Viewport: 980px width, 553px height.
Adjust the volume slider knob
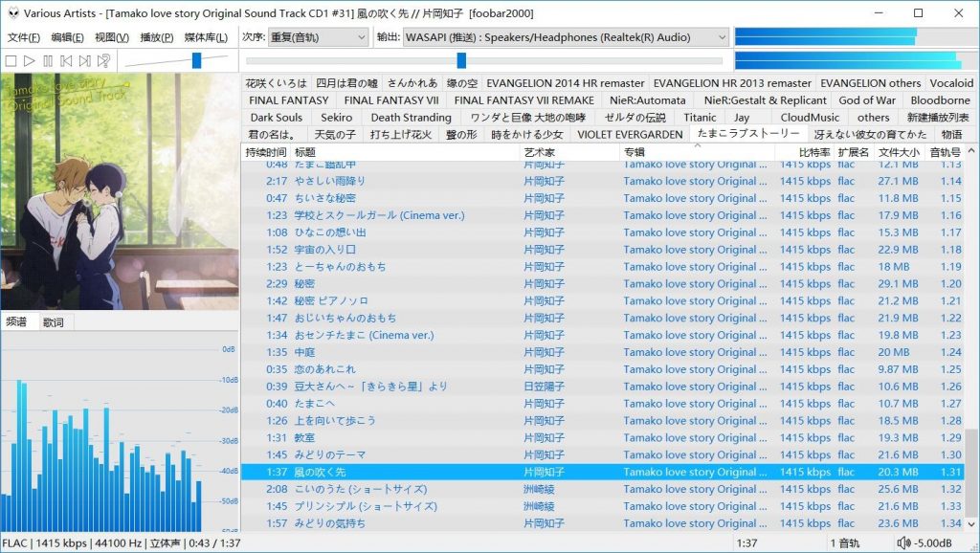tap(197, 60)
